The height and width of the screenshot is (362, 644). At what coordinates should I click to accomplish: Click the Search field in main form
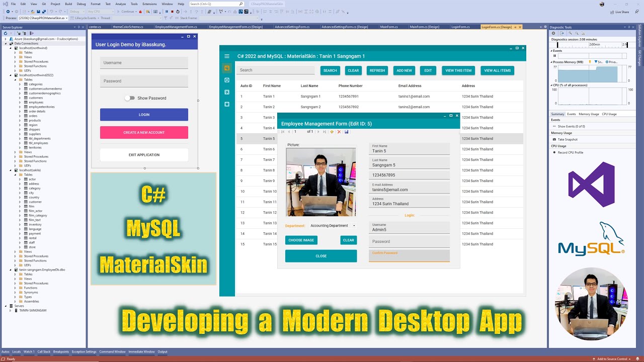point(275,70)
